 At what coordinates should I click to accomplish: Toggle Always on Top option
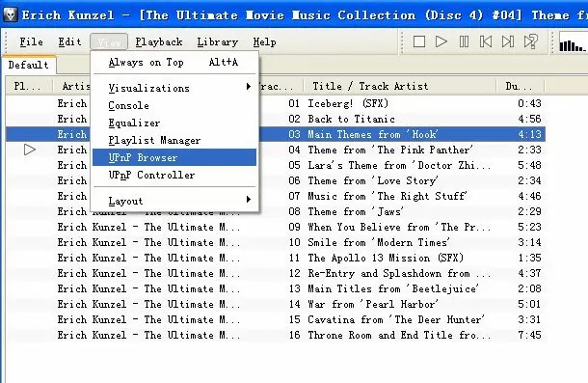click(174, 62)
